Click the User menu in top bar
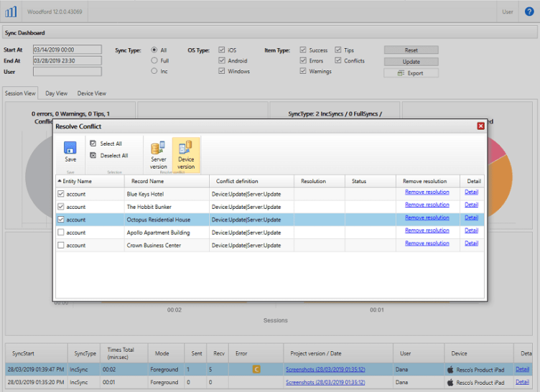The image size is (540, 392). [x=507, y=11]
